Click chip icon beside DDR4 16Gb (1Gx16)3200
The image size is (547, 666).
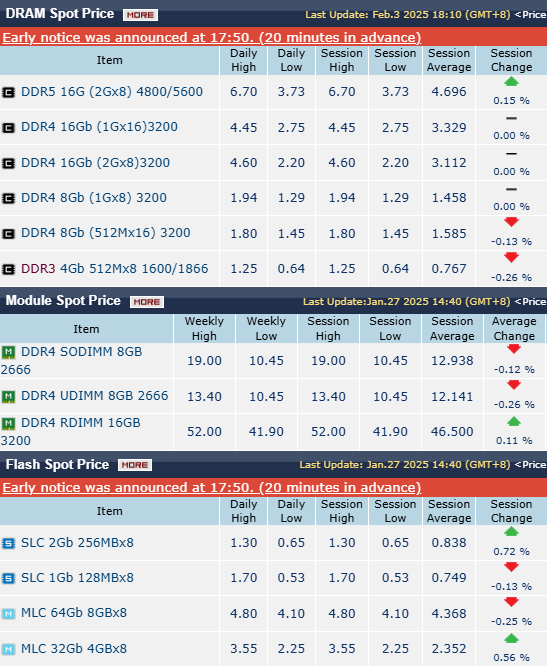coord(8,127)
